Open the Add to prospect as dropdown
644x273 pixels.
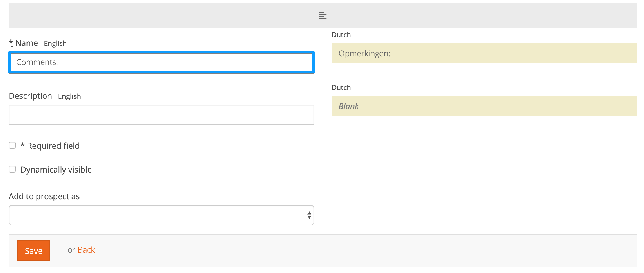coord(161,215)
